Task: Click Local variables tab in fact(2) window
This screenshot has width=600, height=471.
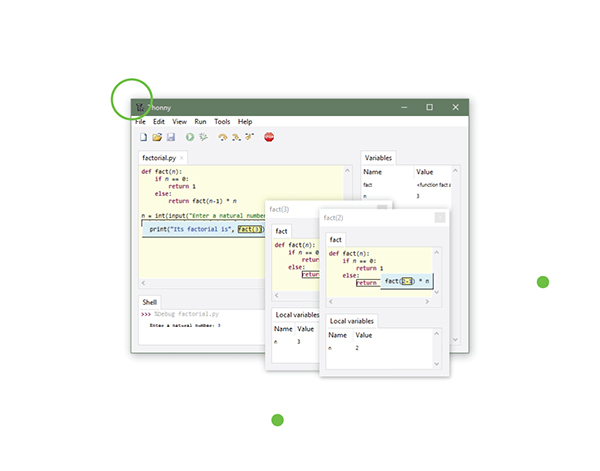Action: pyautogui.click(x=352, y=321)
